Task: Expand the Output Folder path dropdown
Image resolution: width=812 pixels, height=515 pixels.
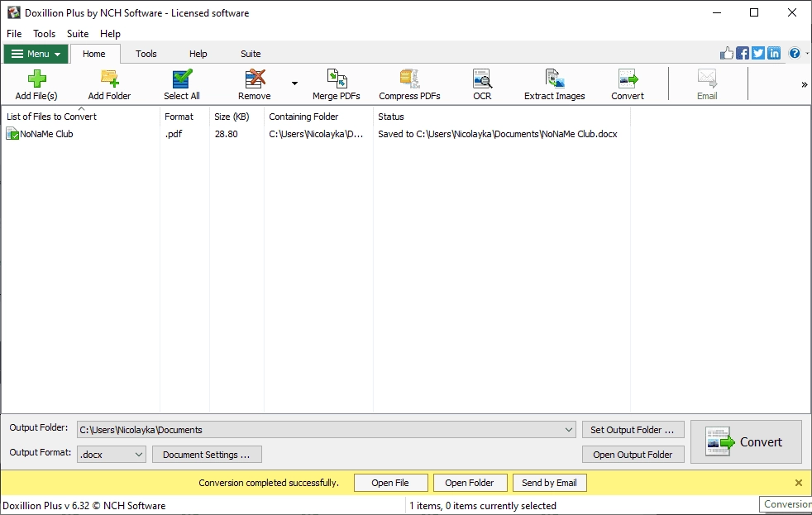Action: click(x=569, y=430)
